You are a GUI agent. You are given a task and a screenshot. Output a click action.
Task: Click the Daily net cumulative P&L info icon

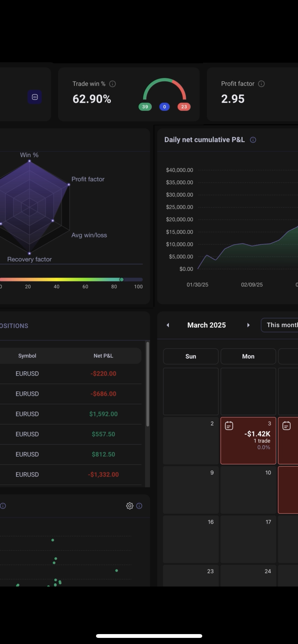pyautogui.click(x=253, y=140)
